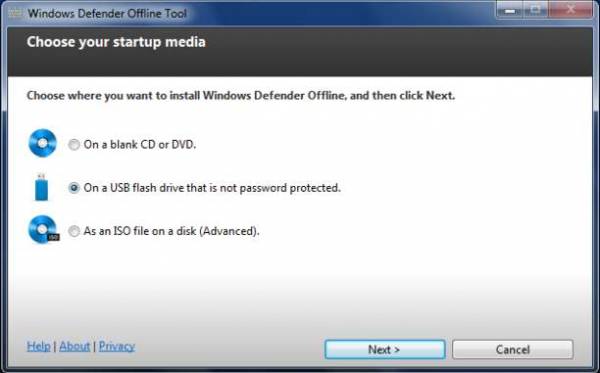
Task: Click the 'USB flash drive not password protected' label
Action: [212, 188]
